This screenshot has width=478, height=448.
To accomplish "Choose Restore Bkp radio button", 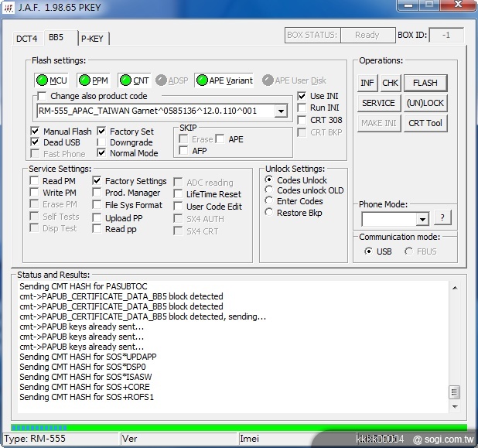I will (269, 212).
